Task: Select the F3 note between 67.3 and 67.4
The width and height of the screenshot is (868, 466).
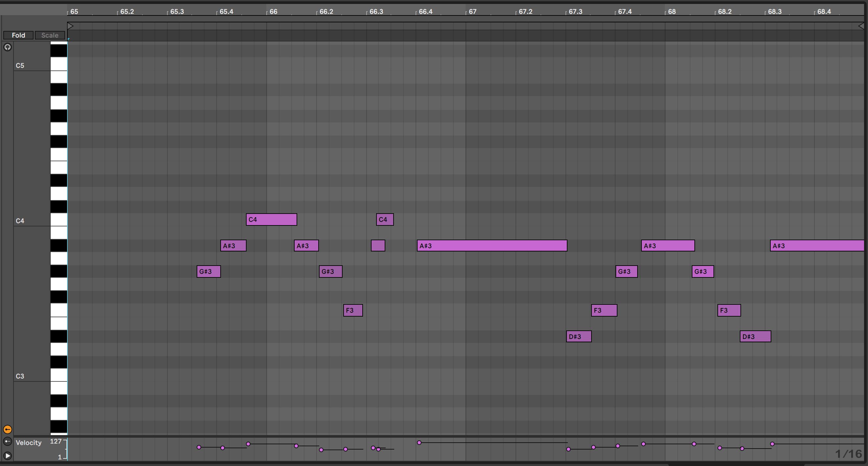Action: pos(604,310)
